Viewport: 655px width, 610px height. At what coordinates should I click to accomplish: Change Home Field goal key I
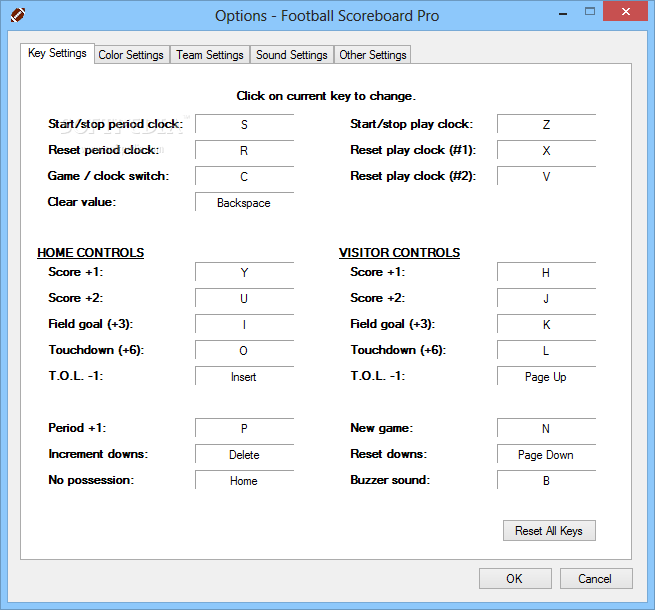244,324
